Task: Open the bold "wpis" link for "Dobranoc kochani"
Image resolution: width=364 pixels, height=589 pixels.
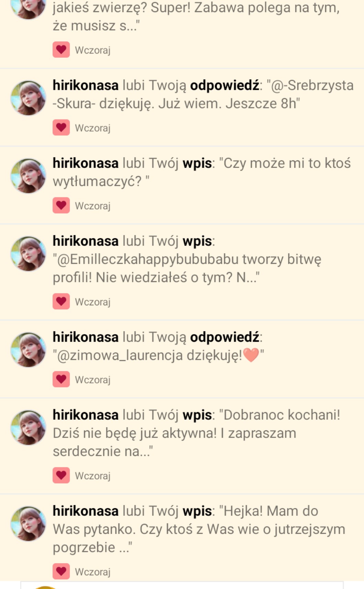Action: tap(197, 415)
